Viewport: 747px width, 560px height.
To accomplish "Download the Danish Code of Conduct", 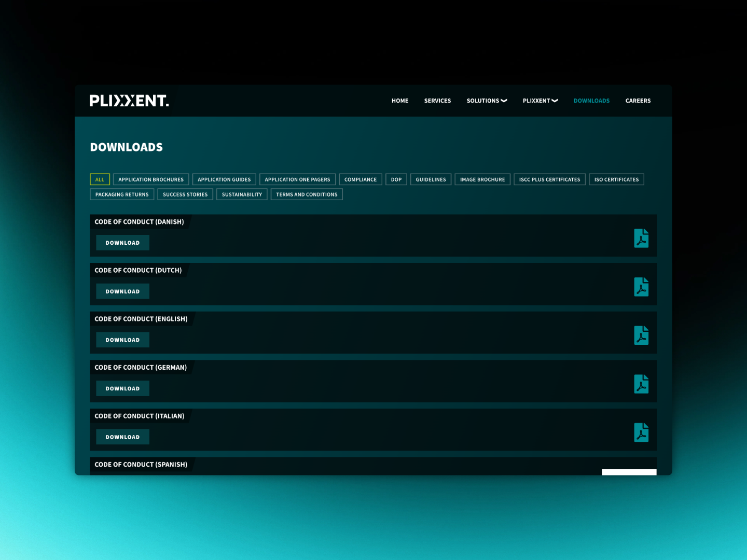I will click(x=122, y=243).
